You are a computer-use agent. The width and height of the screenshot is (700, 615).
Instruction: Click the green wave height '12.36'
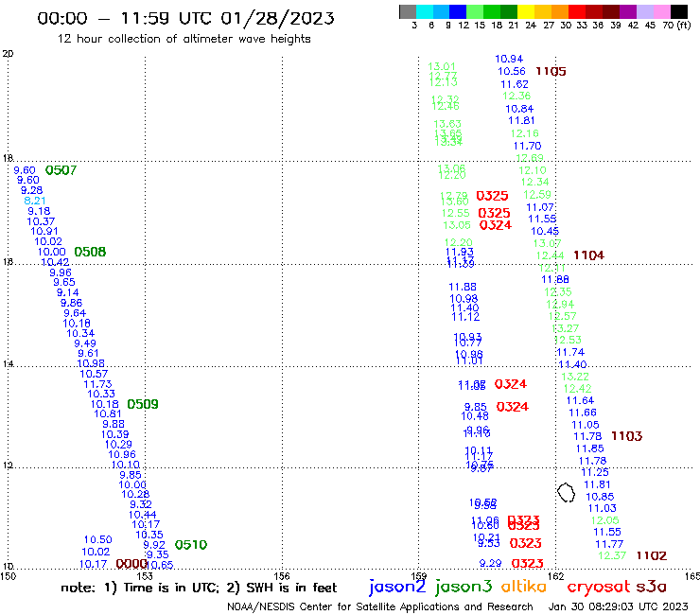pos(516,96)
